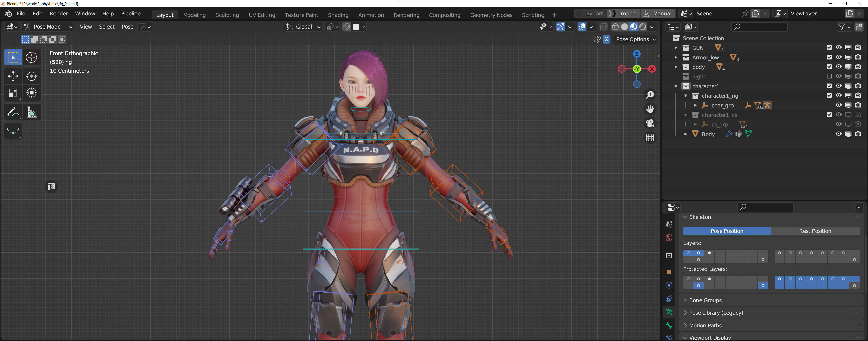Uncheck the GUN collection checkbox
The height and width of the screenshot is (341, 868).
(x=829, y=48)
